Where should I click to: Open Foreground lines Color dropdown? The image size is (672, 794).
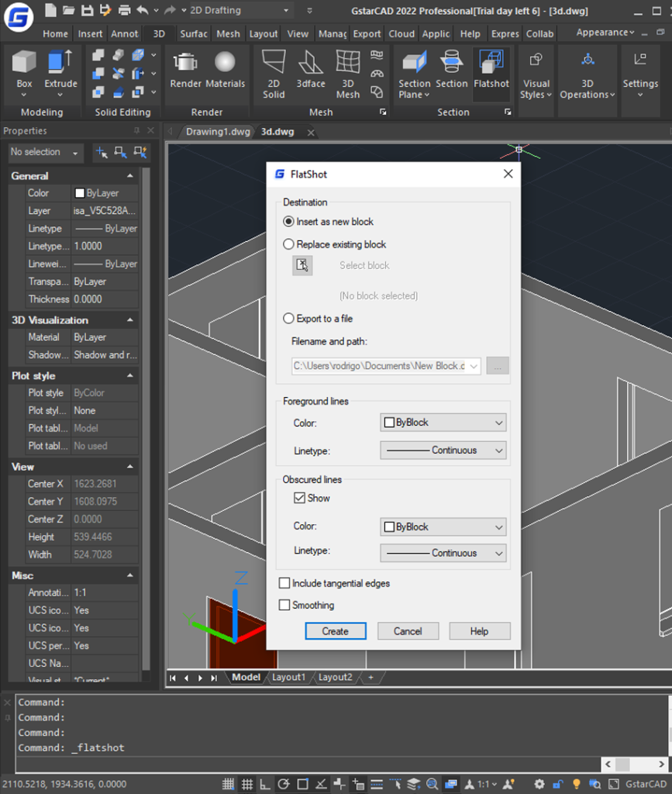[x=443, y=423]
